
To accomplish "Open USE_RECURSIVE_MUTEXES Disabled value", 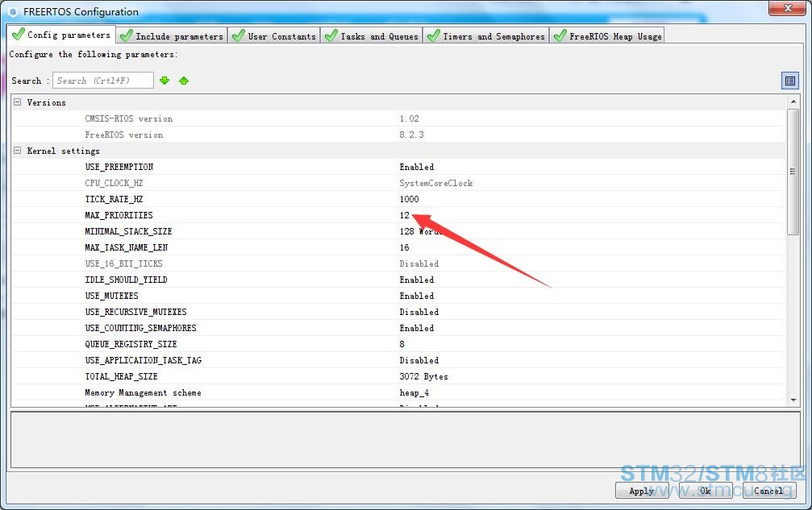I will [419, 311].
